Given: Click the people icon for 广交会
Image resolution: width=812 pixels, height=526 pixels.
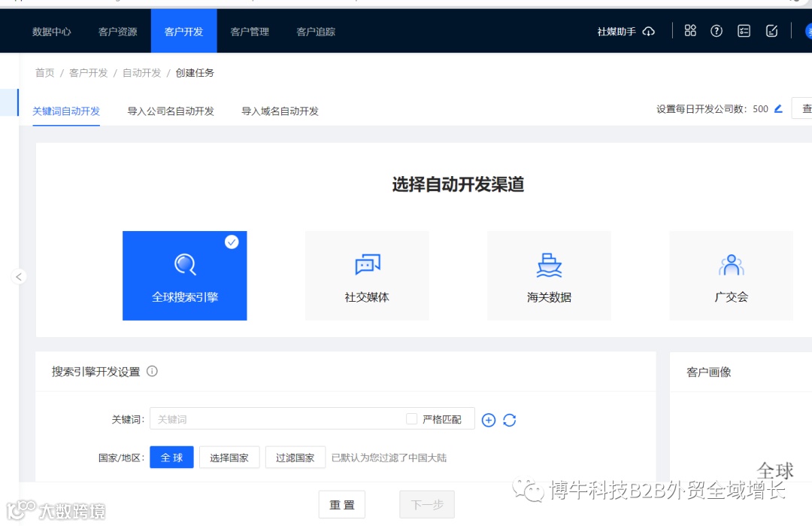Looking at the screenshot, I should tap(732, 264).
